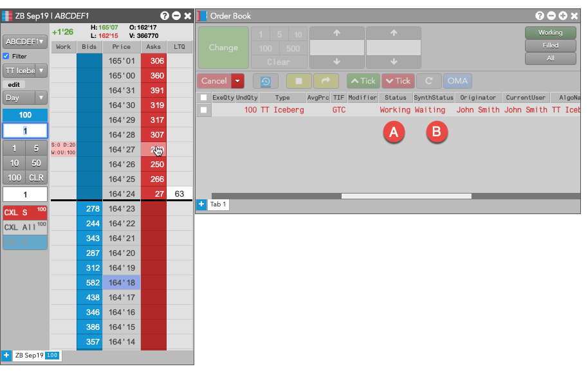
Task: Click the circular refresh arrow icon
Action: [429, 81]
